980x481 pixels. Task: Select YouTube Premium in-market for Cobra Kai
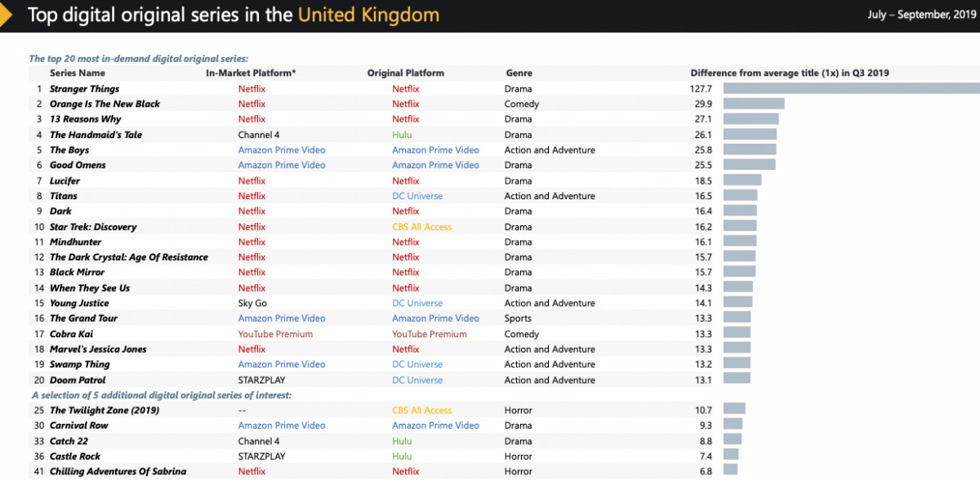click(275, 334)
